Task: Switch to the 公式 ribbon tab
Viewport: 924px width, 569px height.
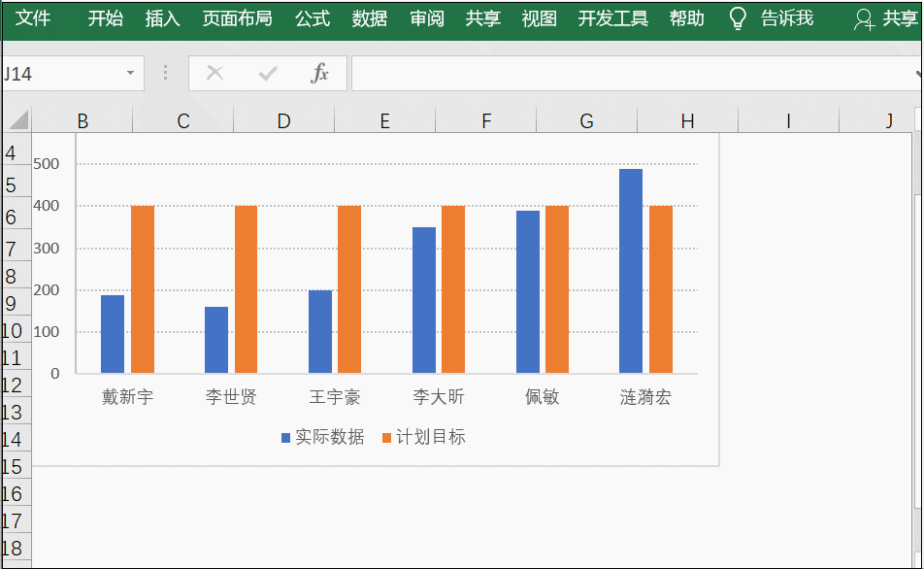Action: click(313, 18)
